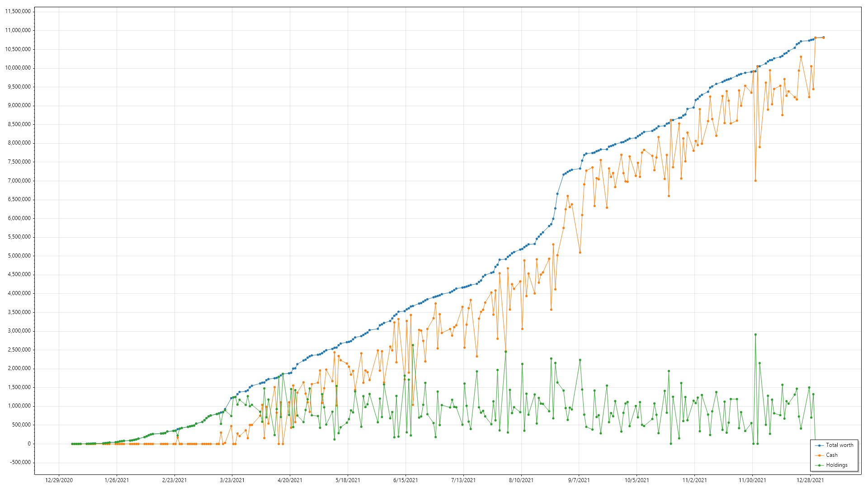This screenshot has width=868, height=488.
Task: Click the 11/30/2021 x-axis date label
Action: (x=752, y=480)
